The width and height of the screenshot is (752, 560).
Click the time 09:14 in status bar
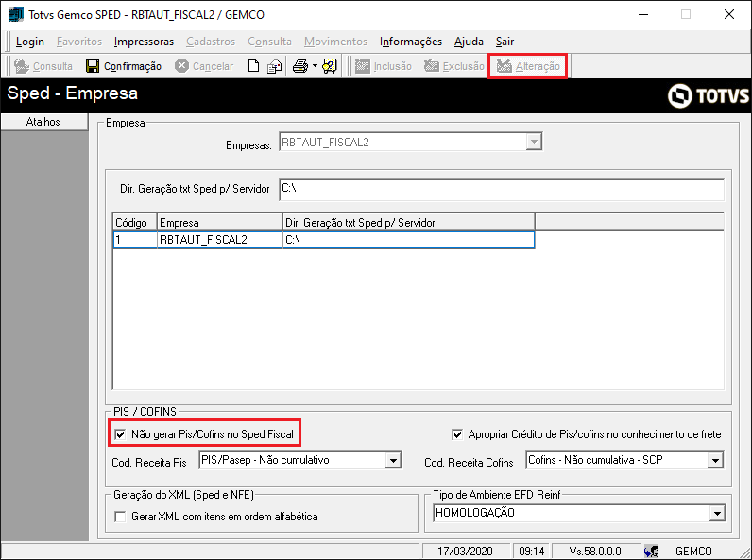[x=531, y=552]
